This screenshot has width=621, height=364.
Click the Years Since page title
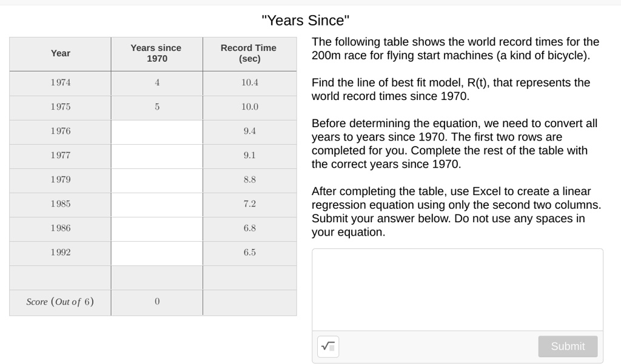click(306, 20)
